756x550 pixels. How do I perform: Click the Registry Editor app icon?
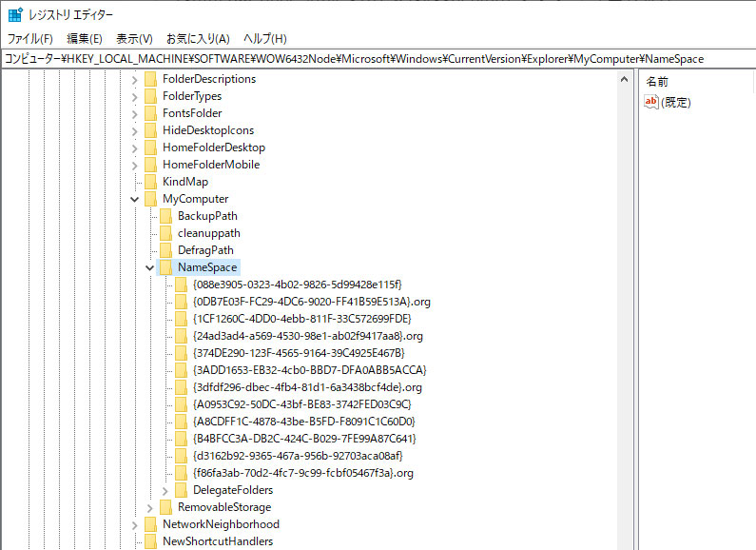(15, 14)
